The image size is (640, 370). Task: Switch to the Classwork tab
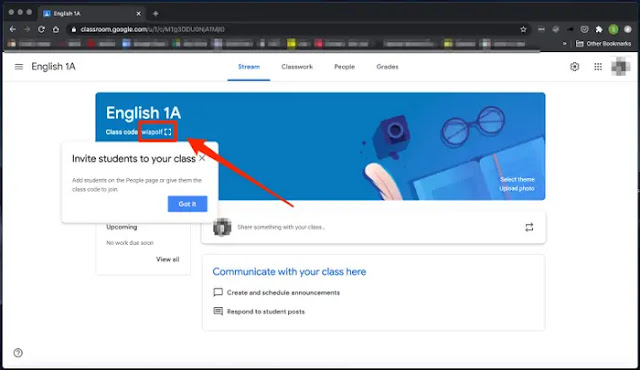click(297, 66)
